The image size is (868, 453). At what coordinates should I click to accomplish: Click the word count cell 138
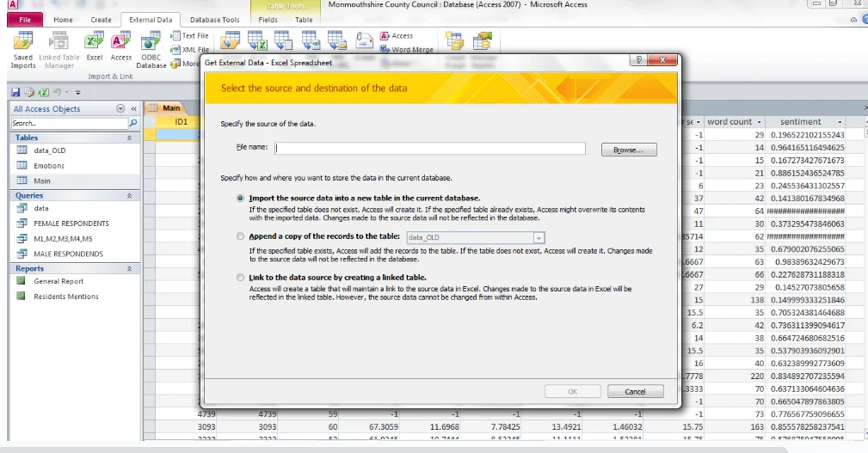(735, 300)
